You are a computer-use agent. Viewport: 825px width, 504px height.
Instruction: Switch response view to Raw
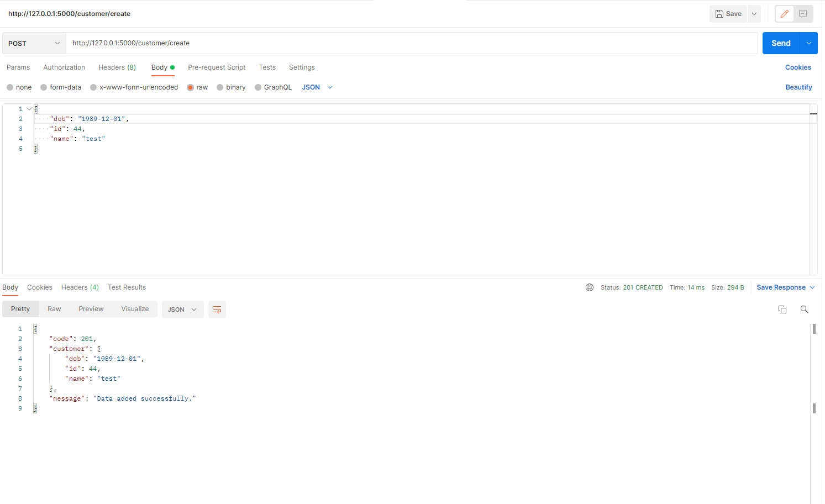[x=54, y=309]
